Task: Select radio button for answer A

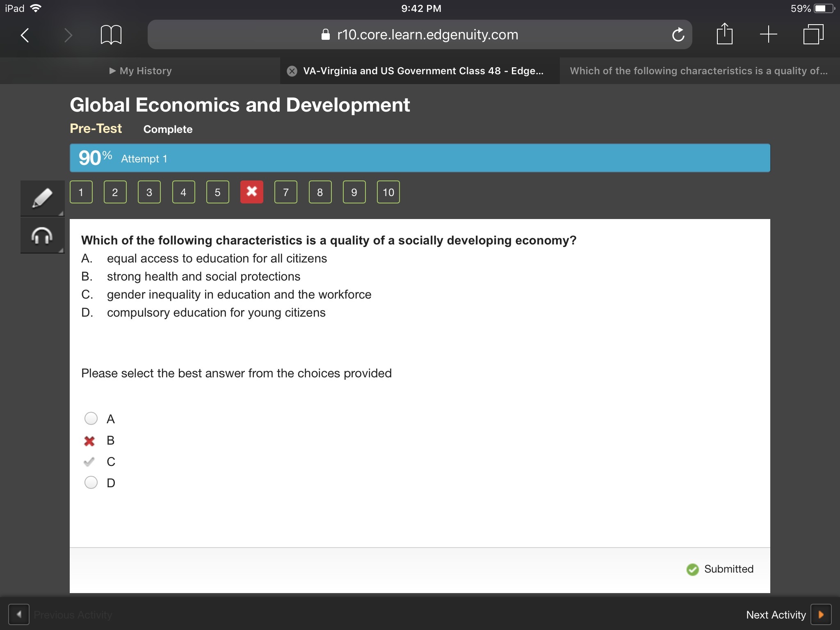Action: [x=91, y=418]
